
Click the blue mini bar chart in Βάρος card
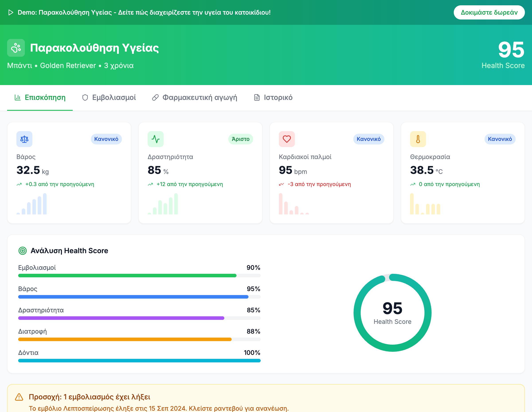coord(31,204)
